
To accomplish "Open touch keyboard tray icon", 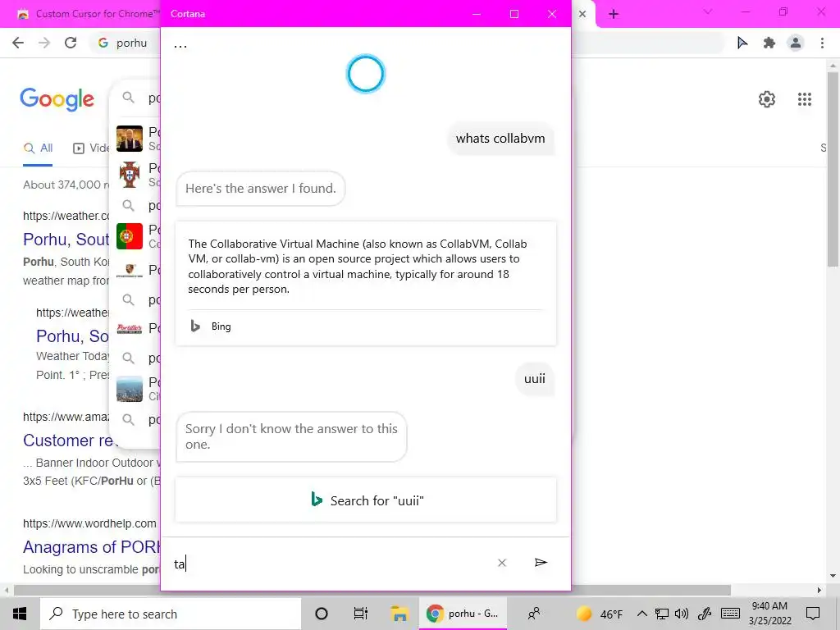I will [730, 614].
